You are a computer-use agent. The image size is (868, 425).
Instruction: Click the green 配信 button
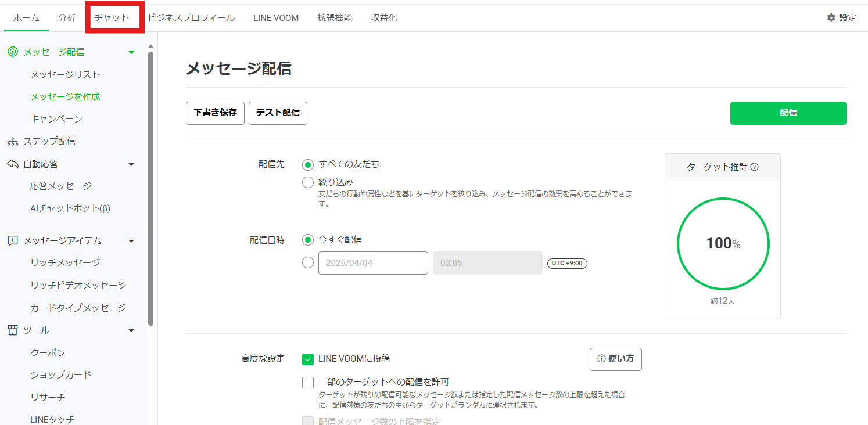click(788, 113)
